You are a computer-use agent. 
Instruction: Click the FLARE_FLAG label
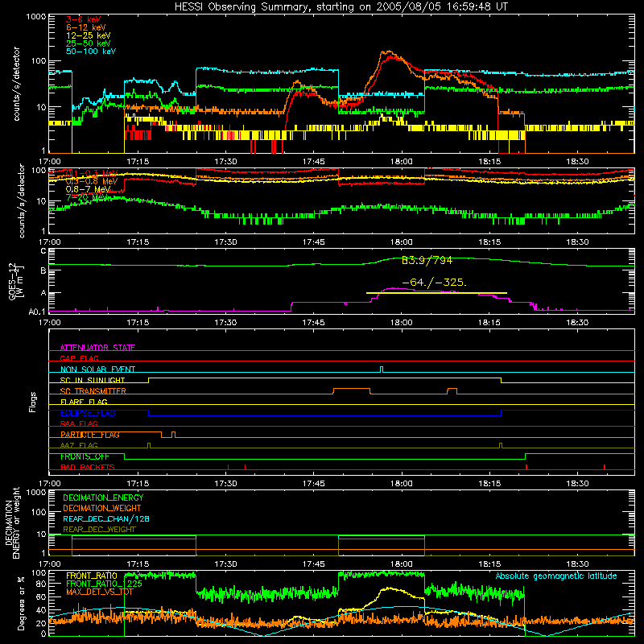click(84, 402)
